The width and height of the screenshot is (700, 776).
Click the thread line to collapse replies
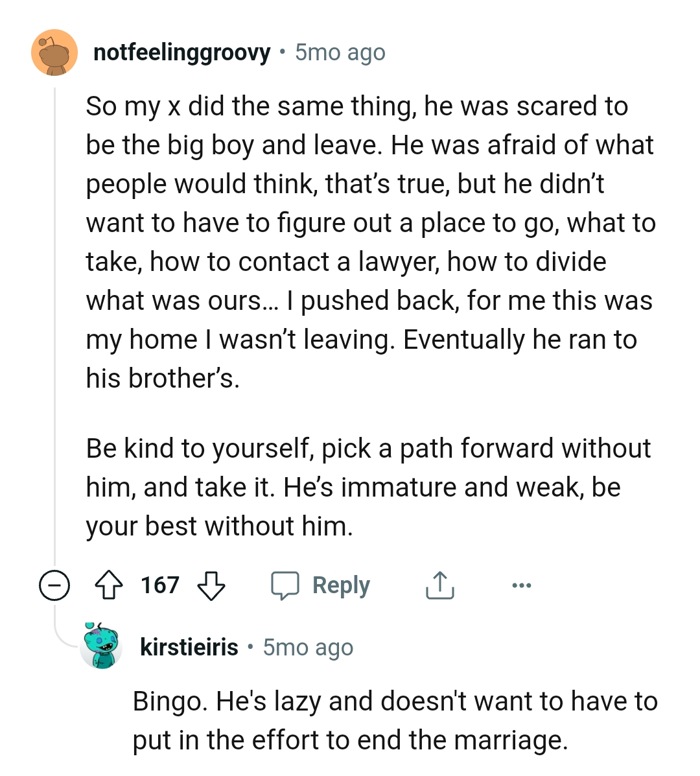click(x=54, y=324)
